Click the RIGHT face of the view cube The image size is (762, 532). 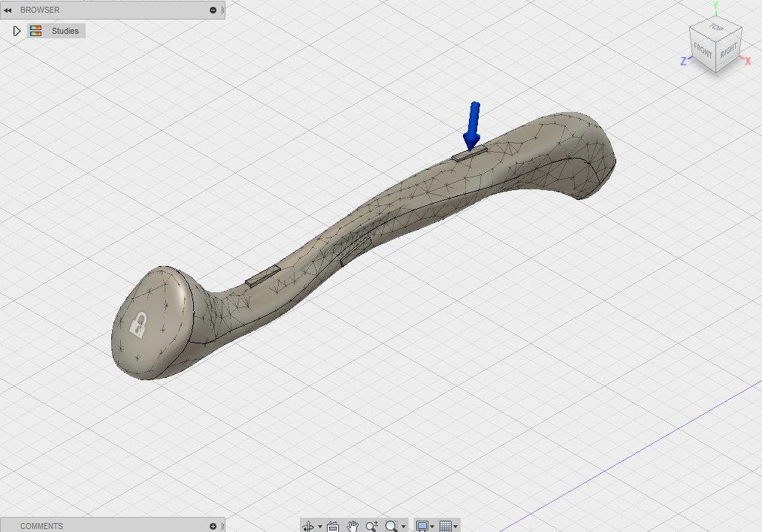tap(728, 50)
